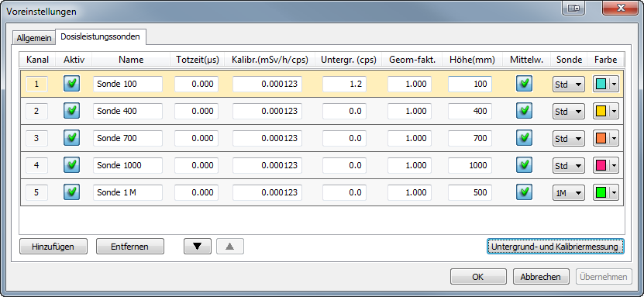Click the green color swatch of Sonde 1 M
The width and height of the screenshot is (644, 297).
coord(601,192)
